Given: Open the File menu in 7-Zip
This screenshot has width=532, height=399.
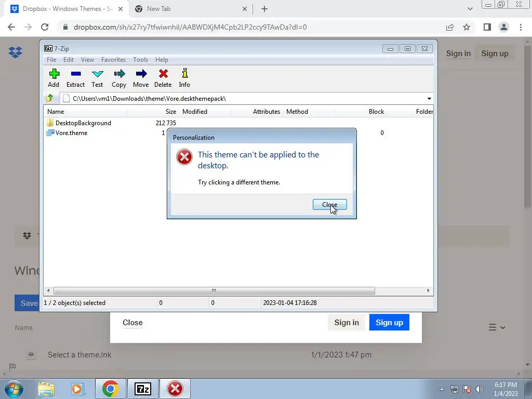Looking at the screenshot, I should click(51, 59).
